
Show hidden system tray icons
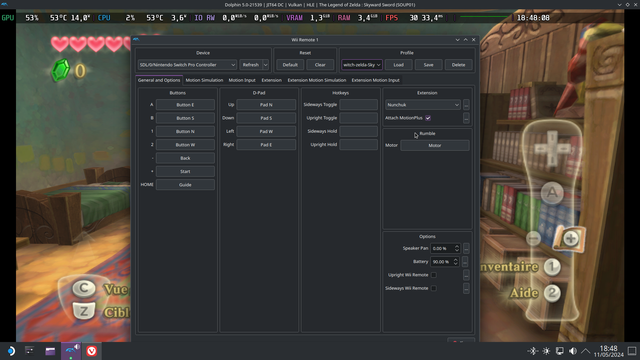586,351
